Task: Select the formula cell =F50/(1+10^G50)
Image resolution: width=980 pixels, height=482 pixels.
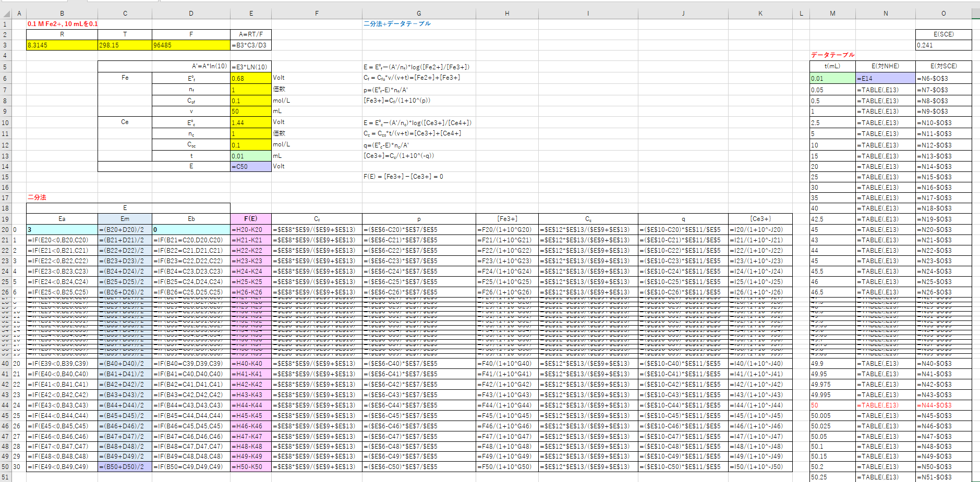Action: [x=507, y=467]
